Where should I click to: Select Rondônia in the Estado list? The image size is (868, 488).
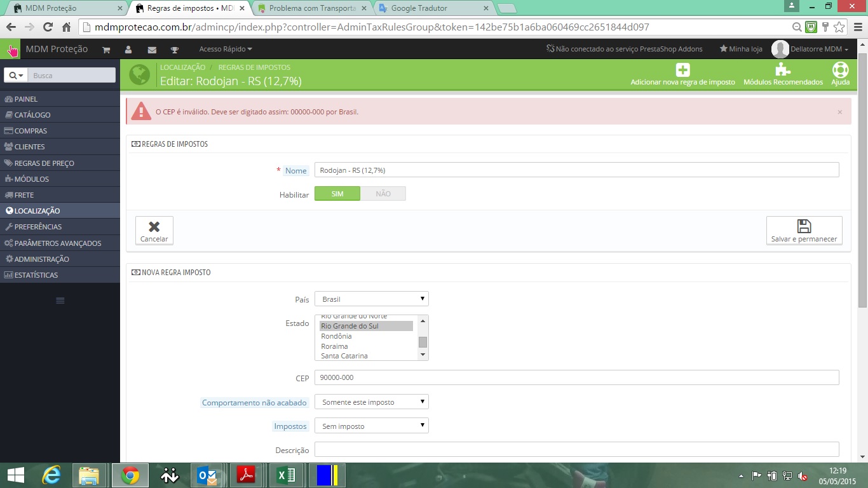pos(366,336)
